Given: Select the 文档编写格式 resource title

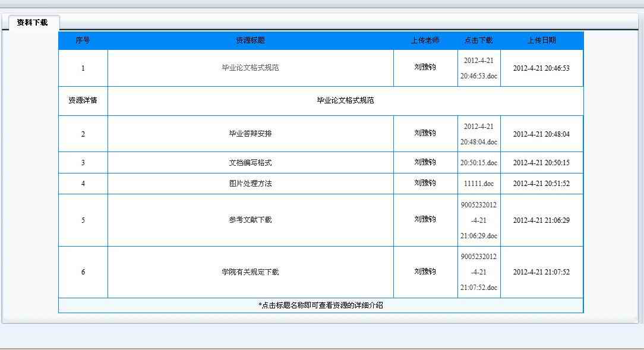Looking at the screenshot, I should (250, 163).
